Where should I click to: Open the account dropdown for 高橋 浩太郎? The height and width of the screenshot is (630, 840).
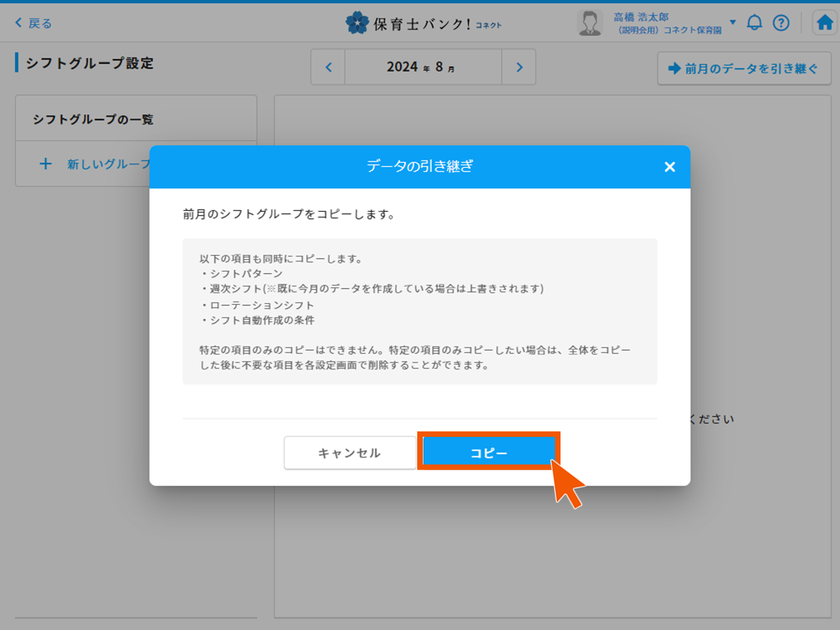click(x=732, y=21)
